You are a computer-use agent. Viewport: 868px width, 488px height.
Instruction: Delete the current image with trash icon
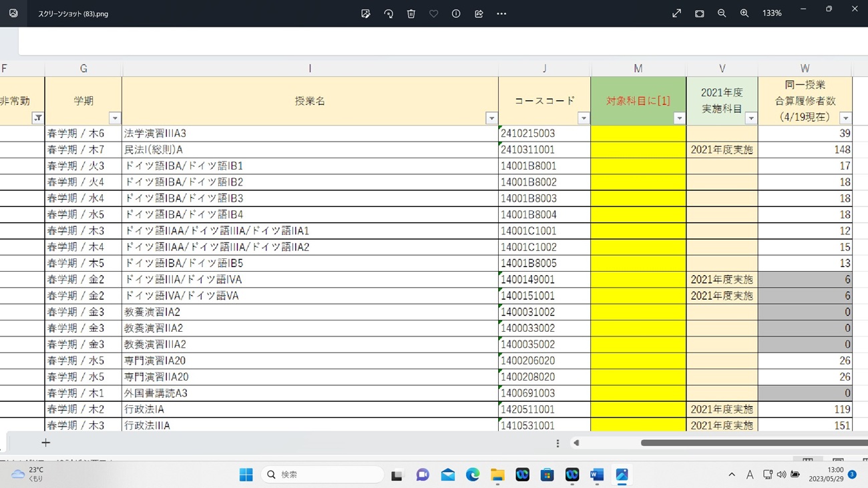pyautogui.click(x=411, y=13)
